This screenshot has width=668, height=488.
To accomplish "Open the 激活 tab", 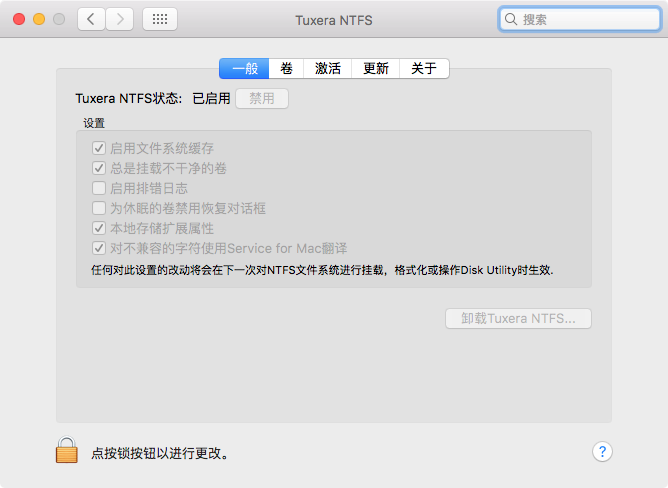I will [x=328, y=69].
